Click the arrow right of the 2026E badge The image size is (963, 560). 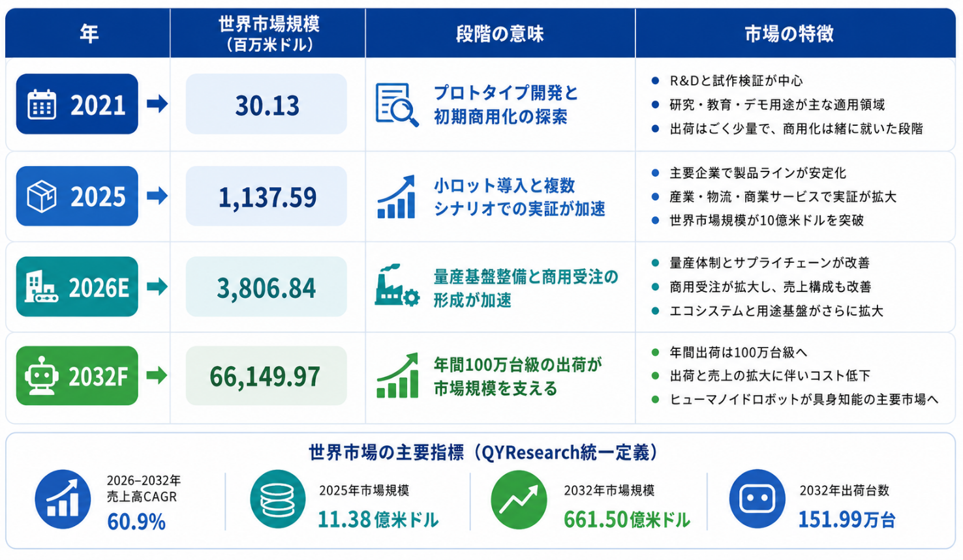(x=157, y=286)
